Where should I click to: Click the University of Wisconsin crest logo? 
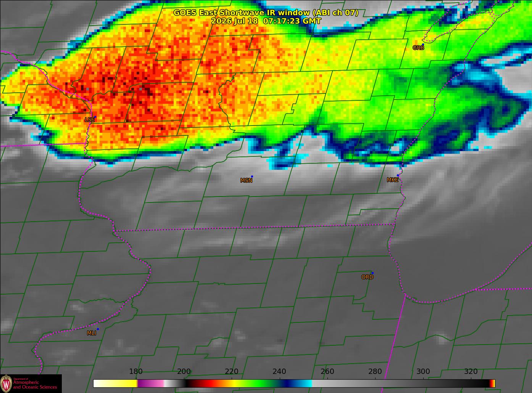[x=6, y=383]
